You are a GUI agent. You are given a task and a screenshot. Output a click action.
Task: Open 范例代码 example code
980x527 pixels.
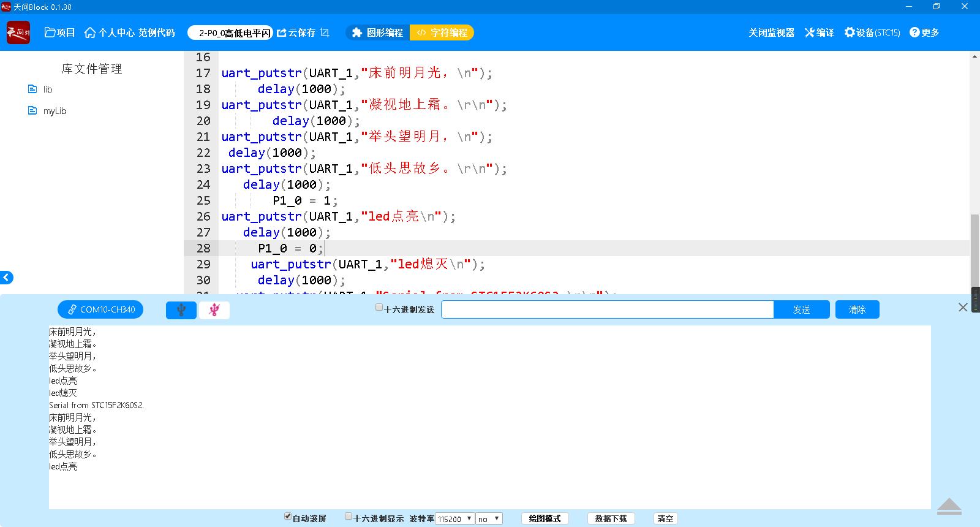pyautogui.click(x=157, y=32)
